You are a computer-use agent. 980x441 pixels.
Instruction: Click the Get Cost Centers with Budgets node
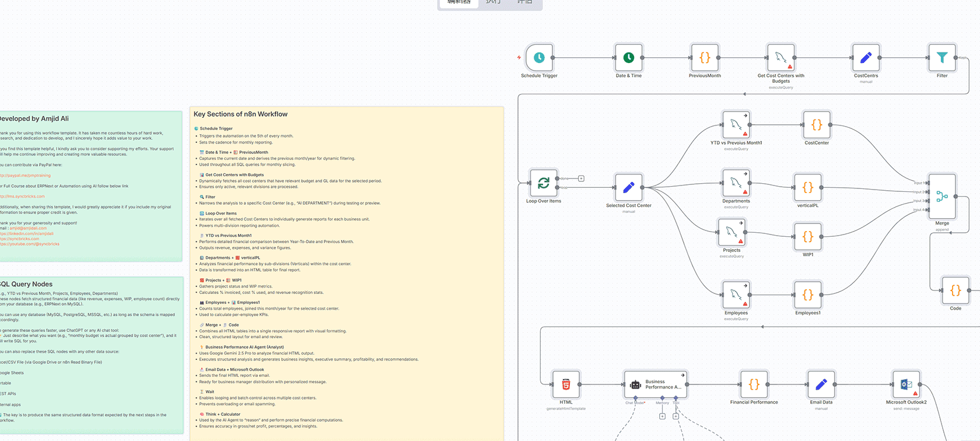tap(780, 58)
